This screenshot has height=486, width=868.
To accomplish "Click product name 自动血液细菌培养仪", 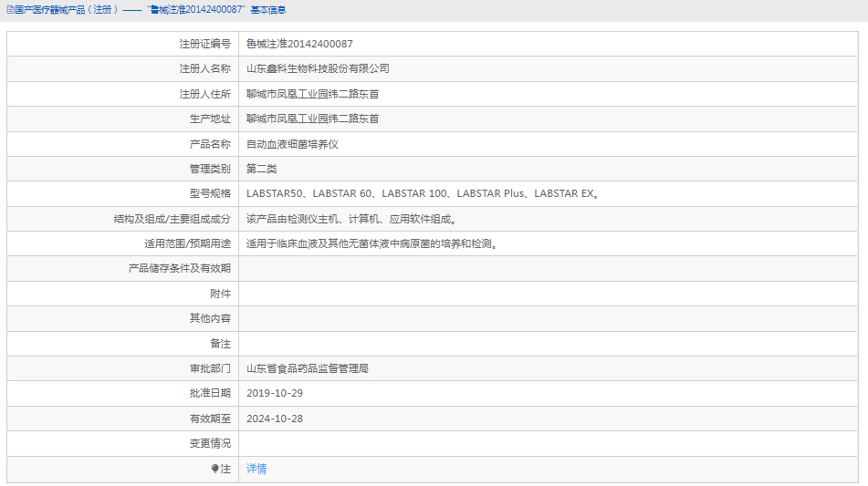I will pyautogui.click(x=292, y=144).
